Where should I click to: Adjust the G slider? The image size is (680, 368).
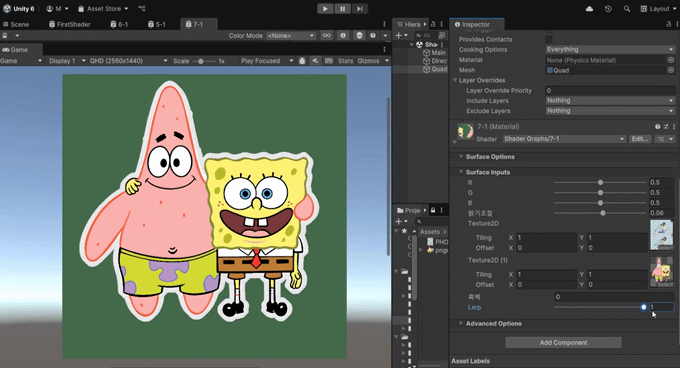(600, 192)
